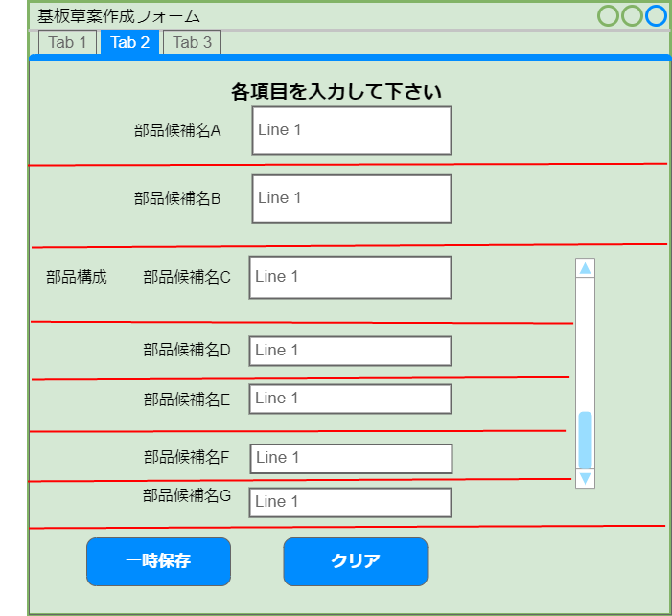Select Tab 2
This screenshot has width=672, height=616.
point(129,42)
